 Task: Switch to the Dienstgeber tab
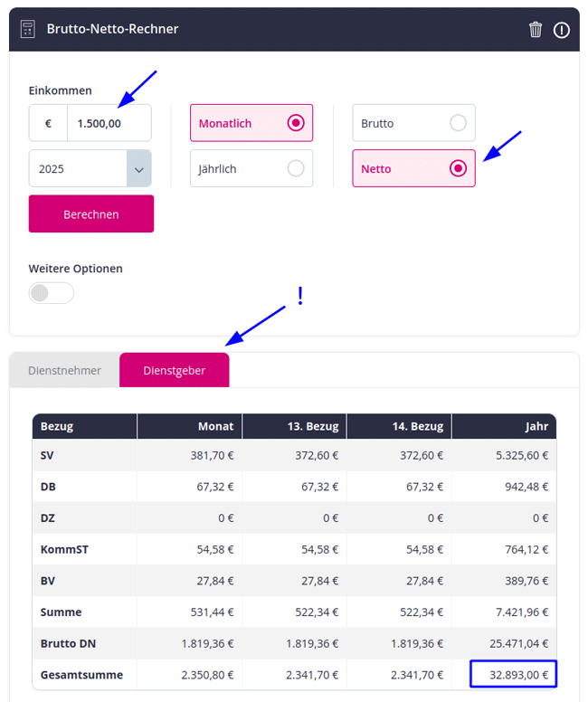point(175,370)
